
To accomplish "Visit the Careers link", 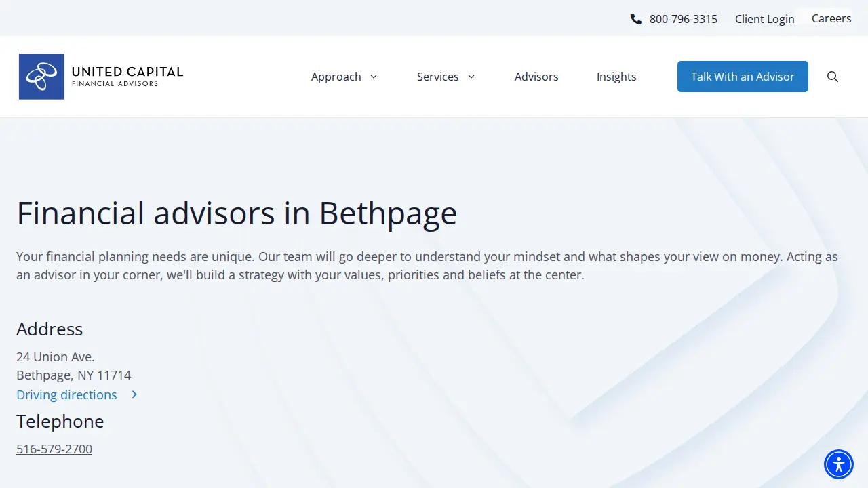I will (x=831, y=18).
